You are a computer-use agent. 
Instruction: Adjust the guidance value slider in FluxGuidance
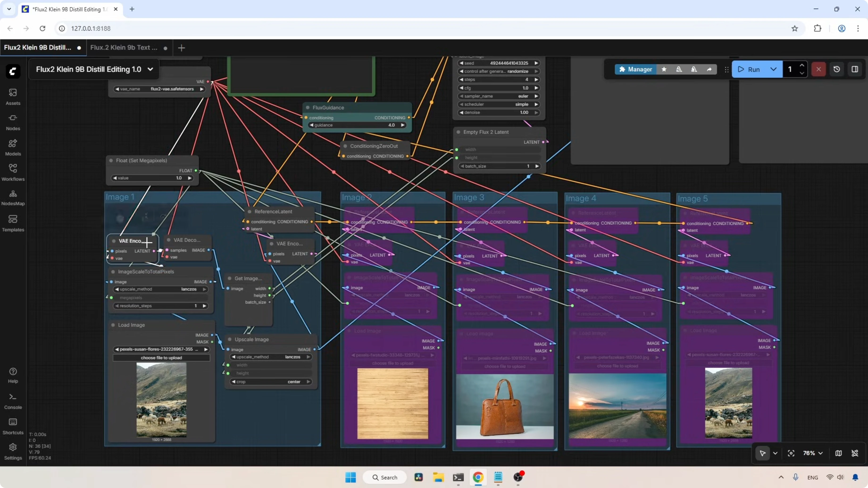tap(357, 125)
